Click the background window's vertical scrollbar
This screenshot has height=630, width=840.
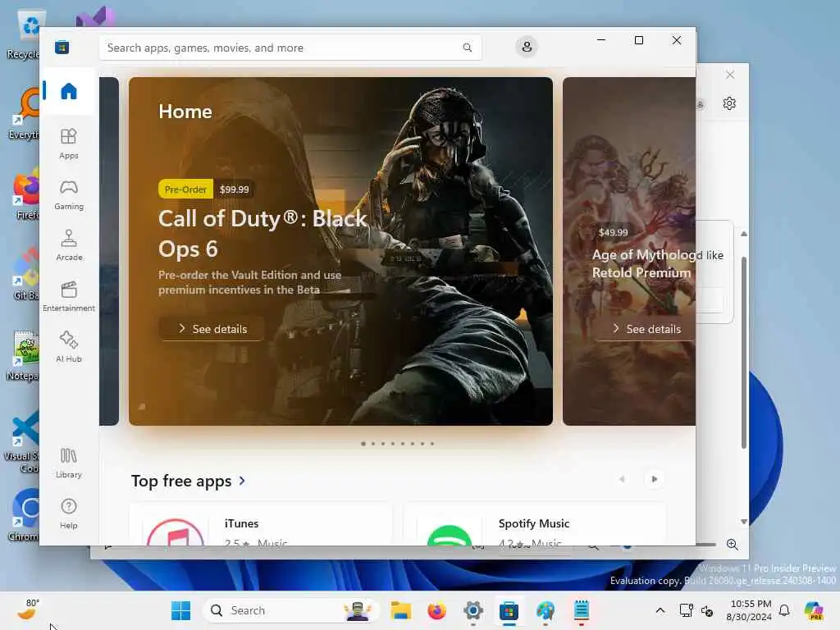tap(743, 353)
